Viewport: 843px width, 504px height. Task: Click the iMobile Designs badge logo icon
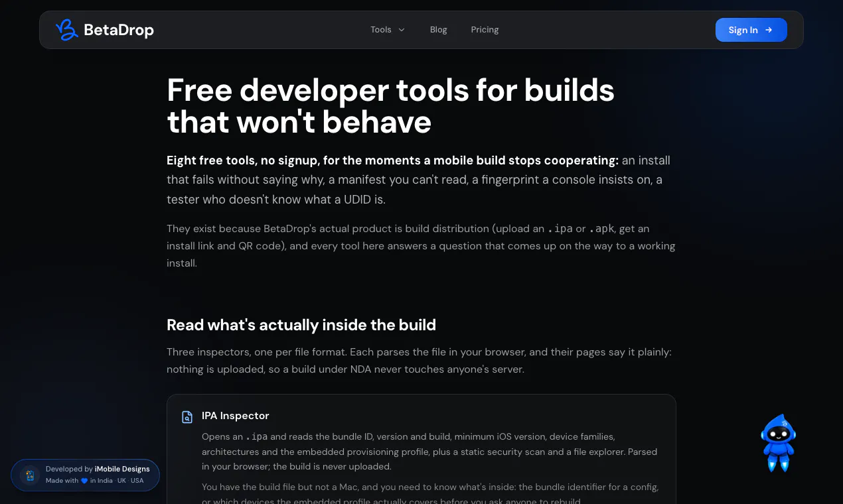point(29,475)
